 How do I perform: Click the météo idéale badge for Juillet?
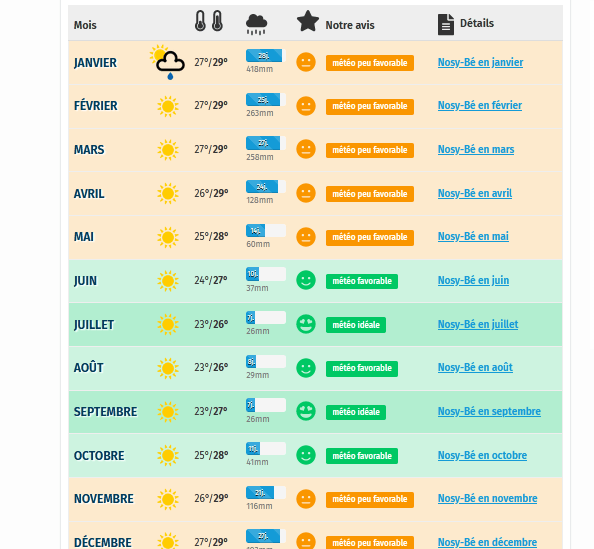pyautogui.click(x=356, y=325)
